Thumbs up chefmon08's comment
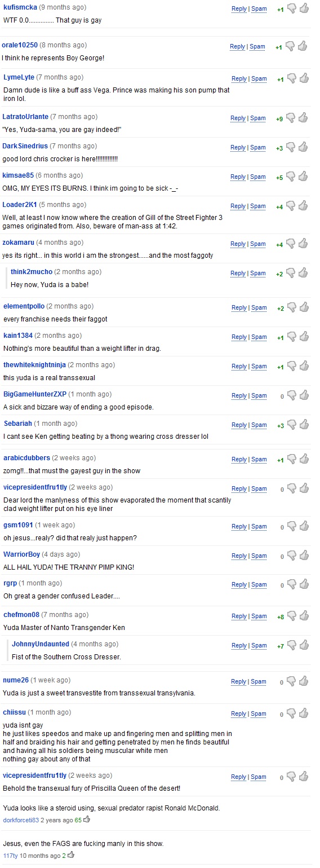 [x=304, y=616]
